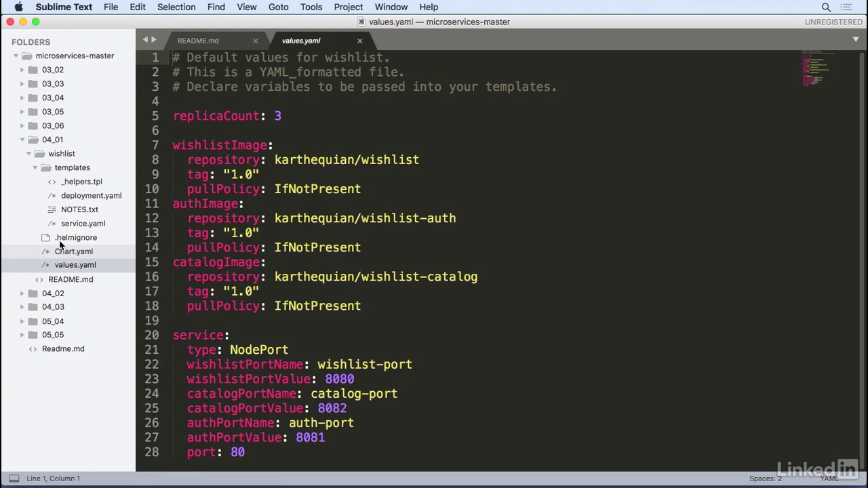Collapse the templates folder arrow

click(35, 167)
